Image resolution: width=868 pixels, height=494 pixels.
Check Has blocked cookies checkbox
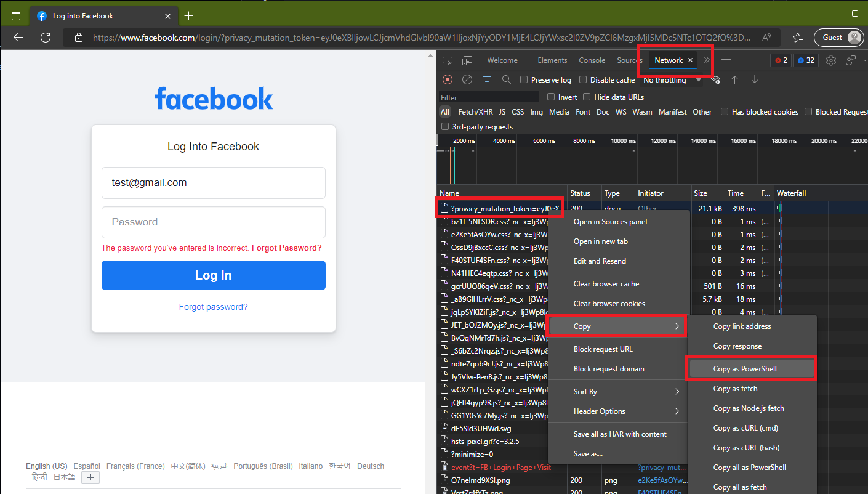click(725, 112)
